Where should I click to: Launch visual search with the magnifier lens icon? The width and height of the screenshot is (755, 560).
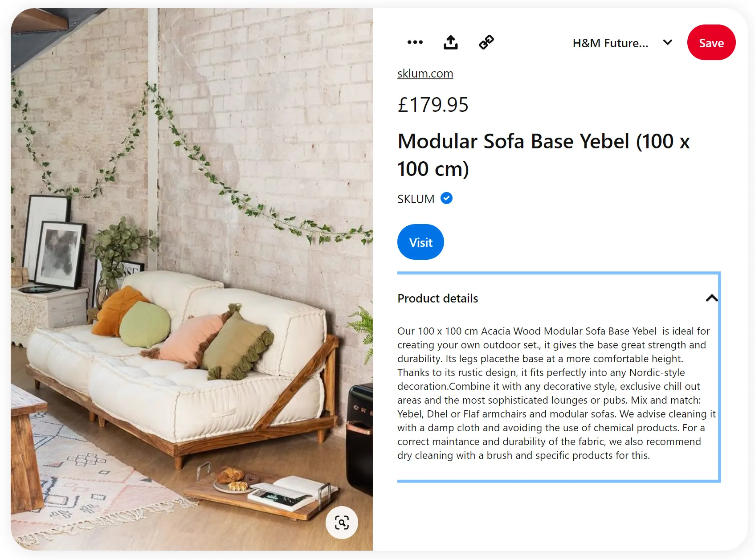click(x=342, y=523)
